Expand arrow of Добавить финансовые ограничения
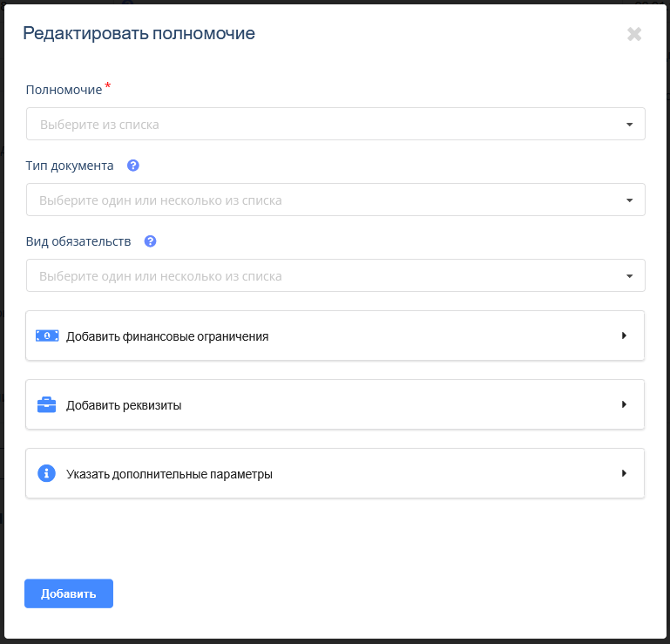 (625, 336)
